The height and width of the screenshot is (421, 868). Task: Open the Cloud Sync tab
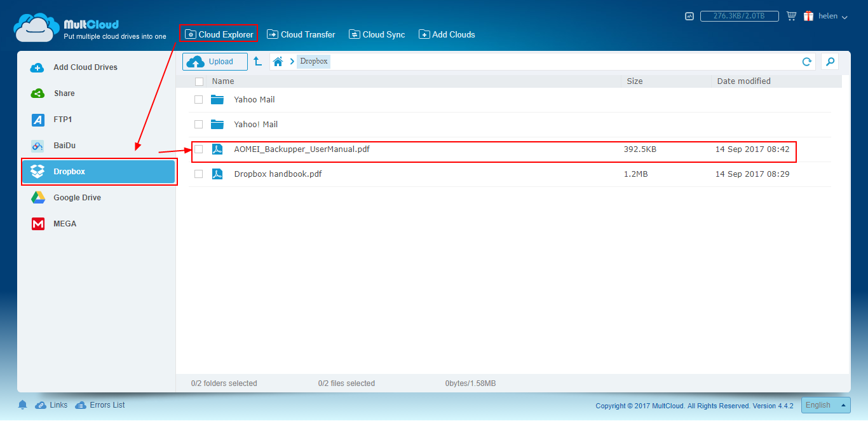click(x=377, y=34)
